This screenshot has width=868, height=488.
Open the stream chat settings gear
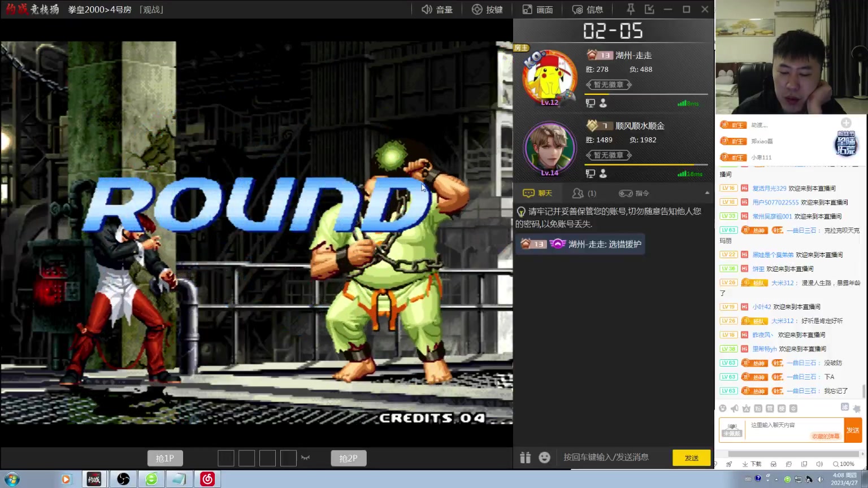click(857, 408)
